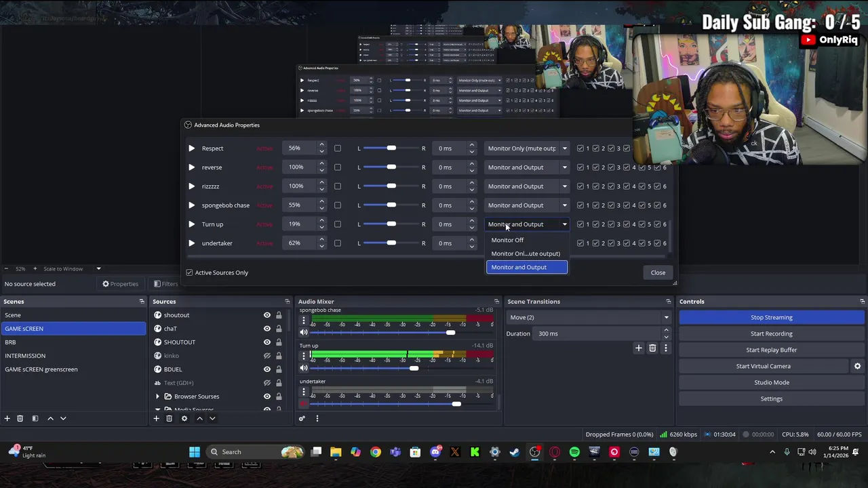Select Monitor and Output option
868x488 pixels.
pyautogui.click(x=527, y=267)
